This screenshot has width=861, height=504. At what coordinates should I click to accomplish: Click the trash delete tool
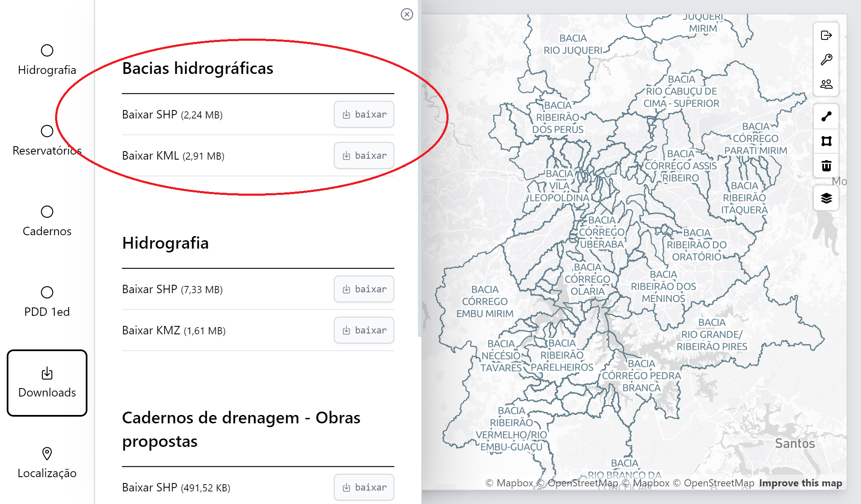[826, 166]
